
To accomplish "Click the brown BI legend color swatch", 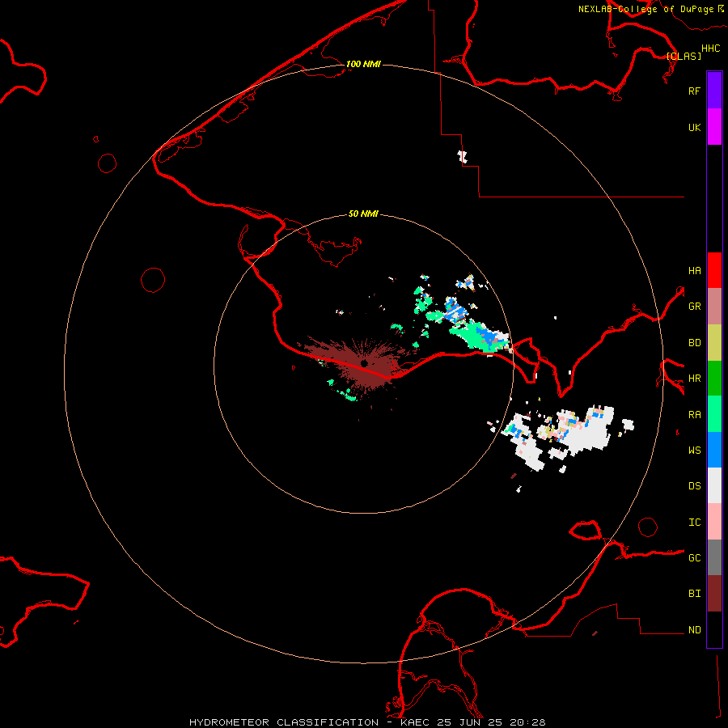I will (714, 594).
